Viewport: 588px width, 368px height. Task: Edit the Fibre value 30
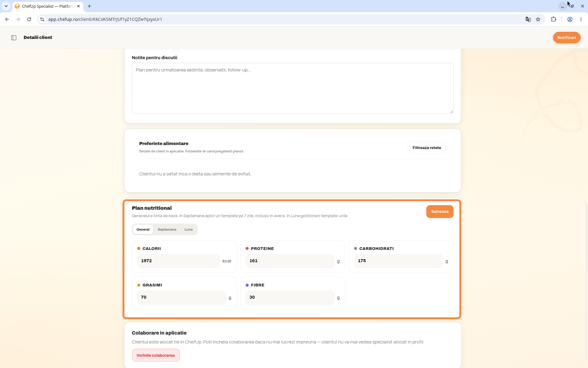pos(290,297)
